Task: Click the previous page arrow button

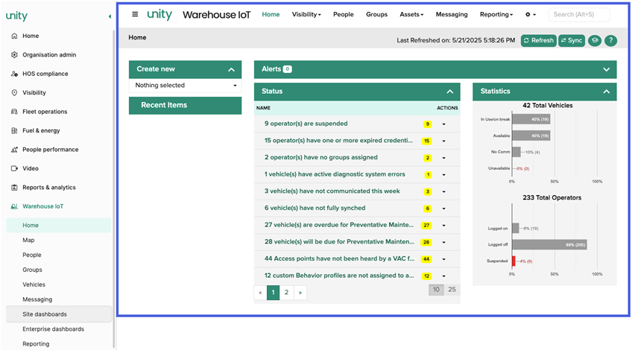Action: [260, 293]
